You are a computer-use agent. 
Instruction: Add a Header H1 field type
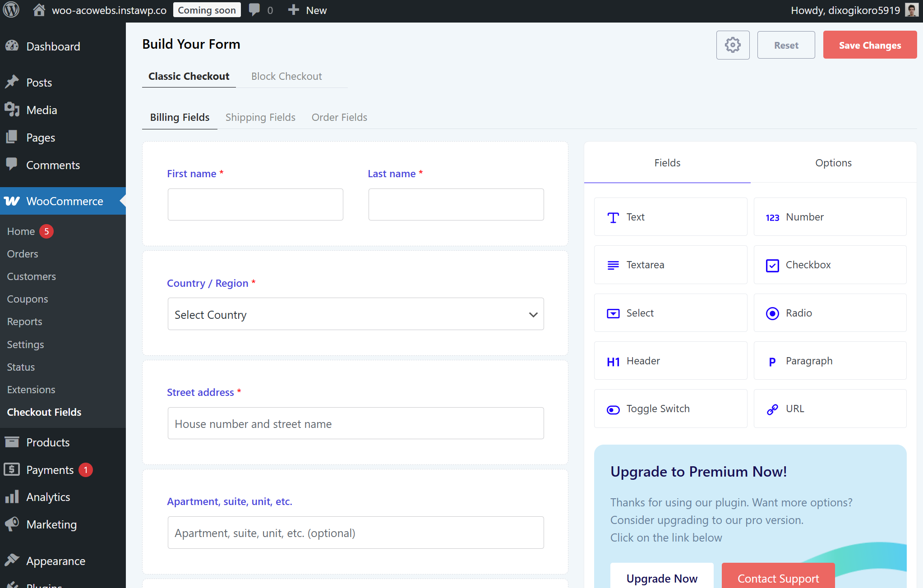670,361
